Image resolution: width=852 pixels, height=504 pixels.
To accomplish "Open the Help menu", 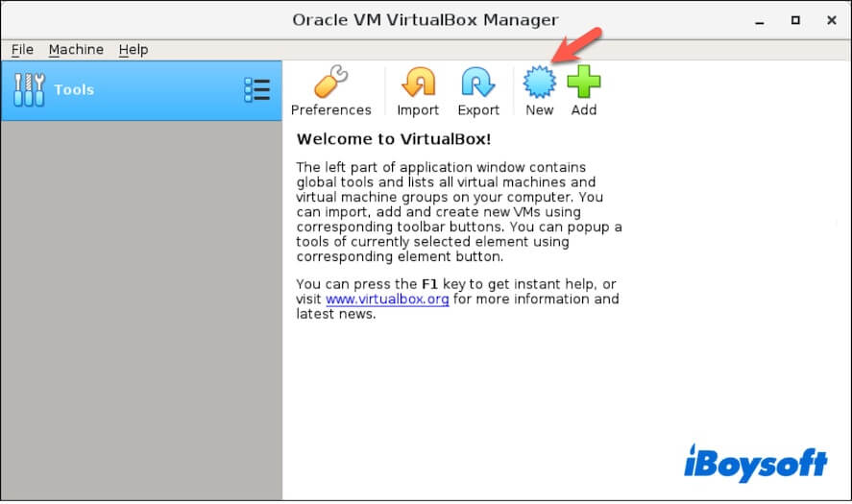I will click(134, 49).
